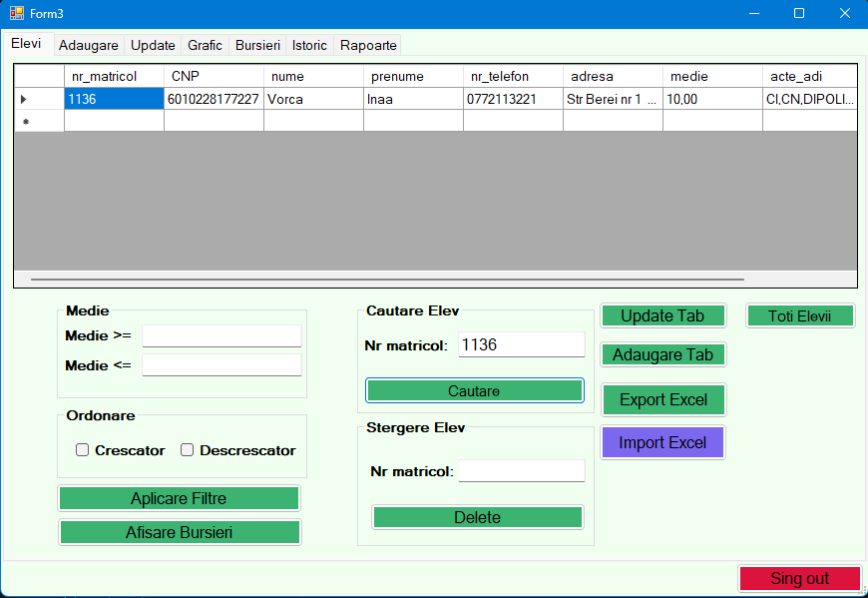Open the Bursieri tab
The image size is (868, 598).
tap(257, 45)
